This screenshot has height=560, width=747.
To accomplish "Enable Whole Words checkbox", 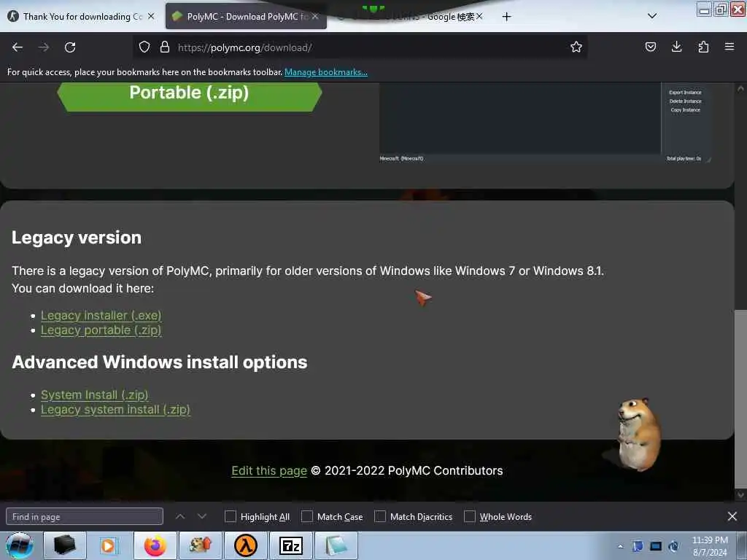I will coord(470,517).
